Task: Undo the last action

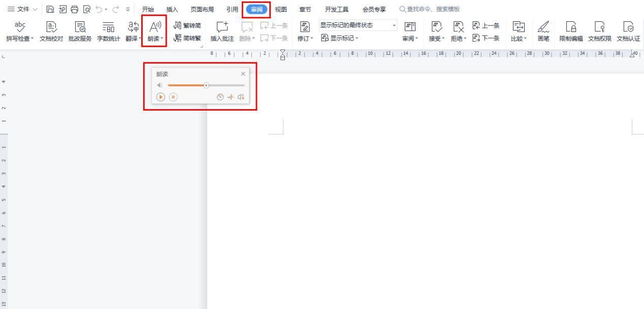Action: [x=99, y=9]
